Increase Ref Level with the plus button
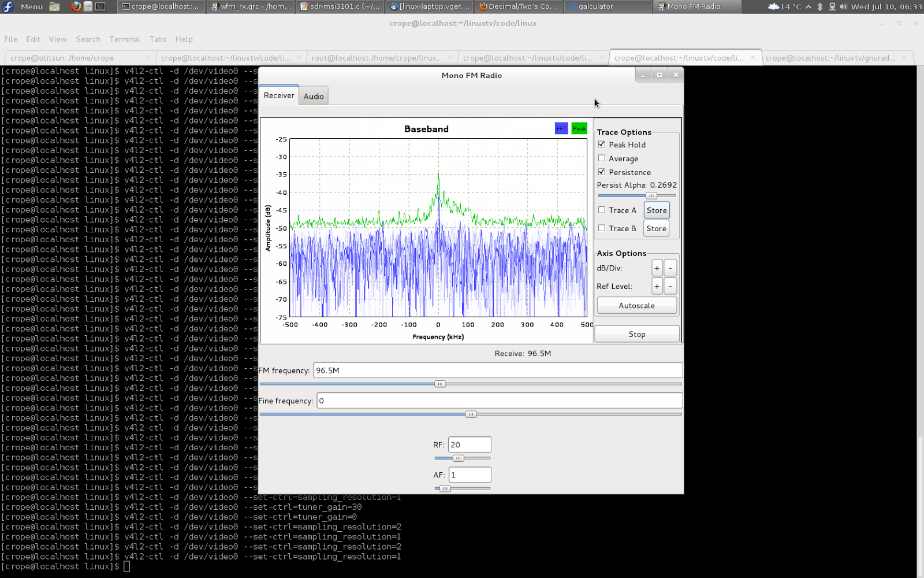The width and height of the screenshot is (924, 578). click(x=657, y=286)
